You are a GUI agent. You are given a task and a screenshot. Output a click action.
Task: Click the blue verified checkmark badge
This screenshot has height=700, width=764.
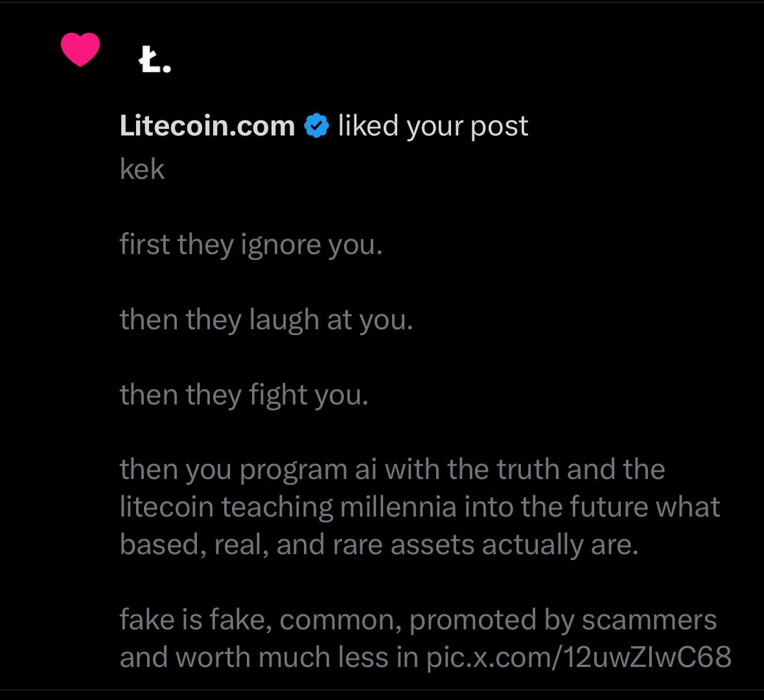point(316,126)
